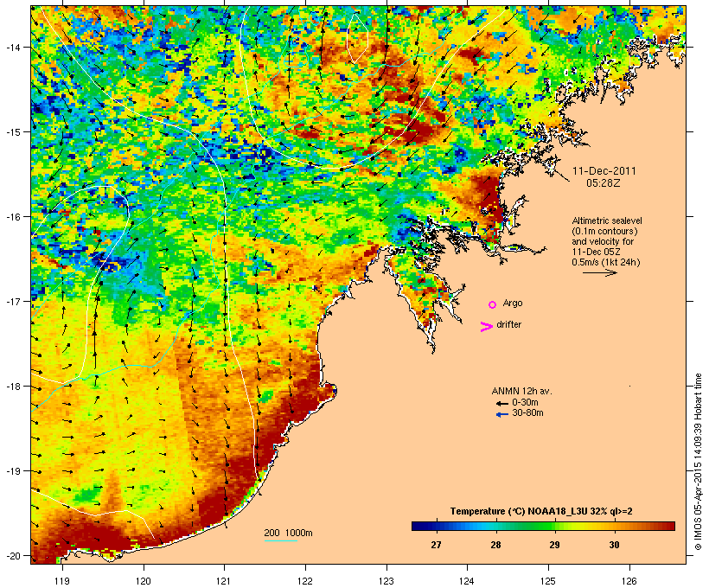This screenshot has height=588, width=709.
Task: Click the longitude label 123
Action: (386, 580)
